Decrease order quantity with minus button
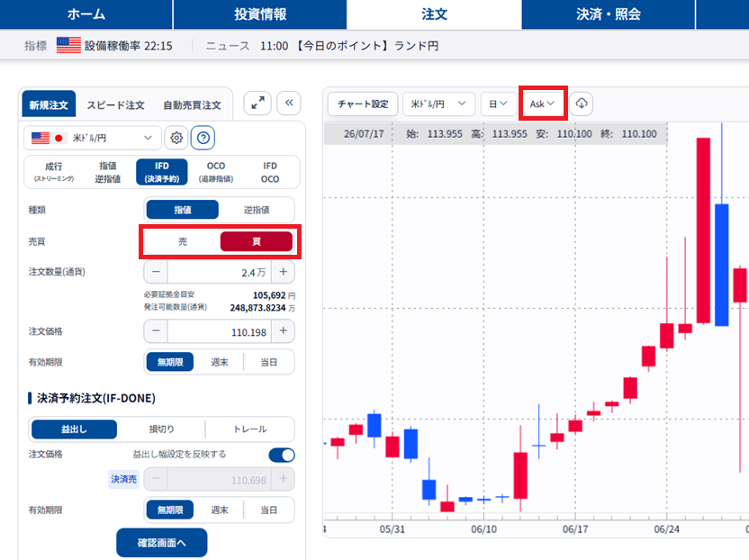This screenshot has height=560, width=749. (x=156, y=272)
